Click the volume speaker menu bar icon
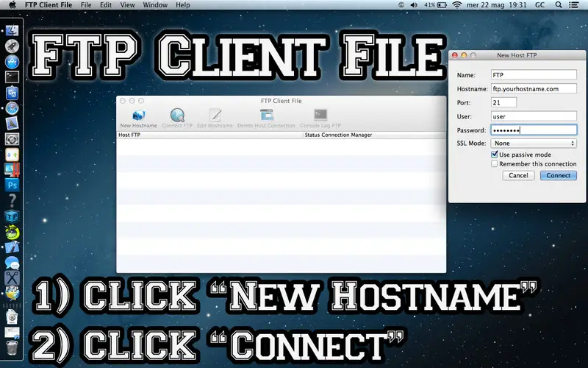The image size is (588, 368). pyautogui.click(x=414, y=5)
